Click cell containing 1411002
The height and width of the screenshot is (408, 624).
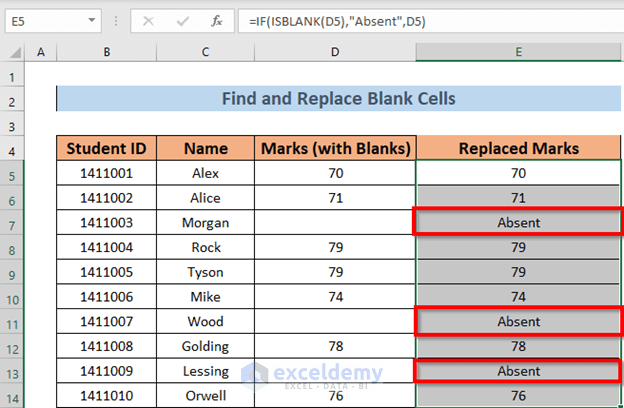[106, 198]
